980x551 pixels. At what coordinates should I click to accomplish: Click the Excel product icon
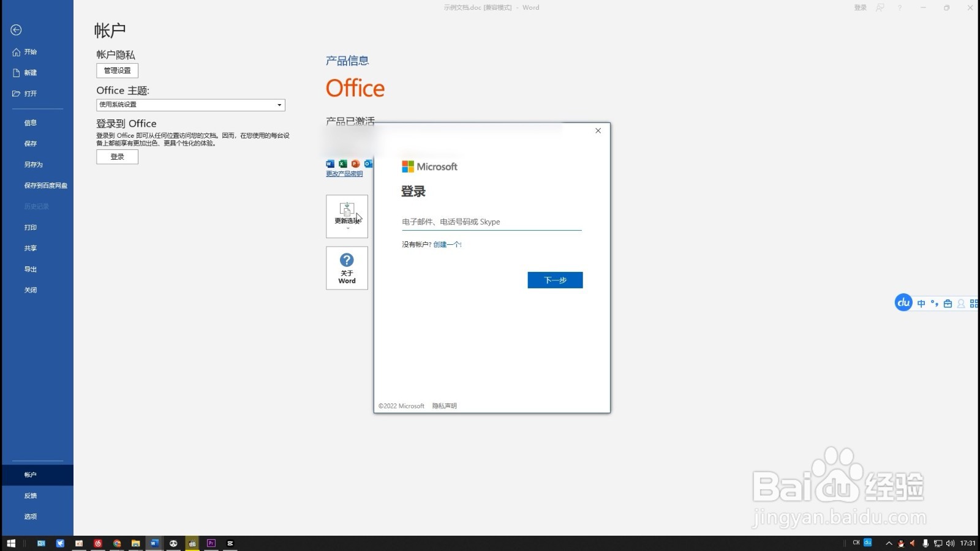pos(343,163)
